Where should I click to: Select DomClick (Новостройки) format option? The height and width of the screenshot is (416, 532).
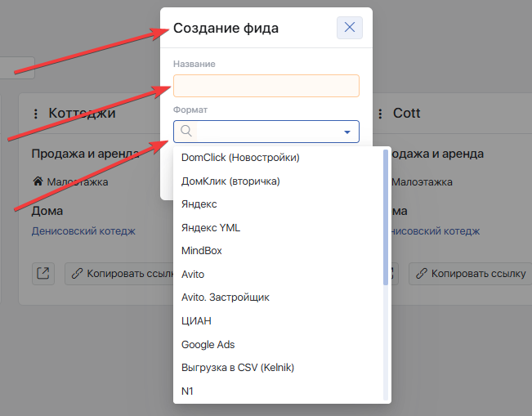(x=240, y=158)
